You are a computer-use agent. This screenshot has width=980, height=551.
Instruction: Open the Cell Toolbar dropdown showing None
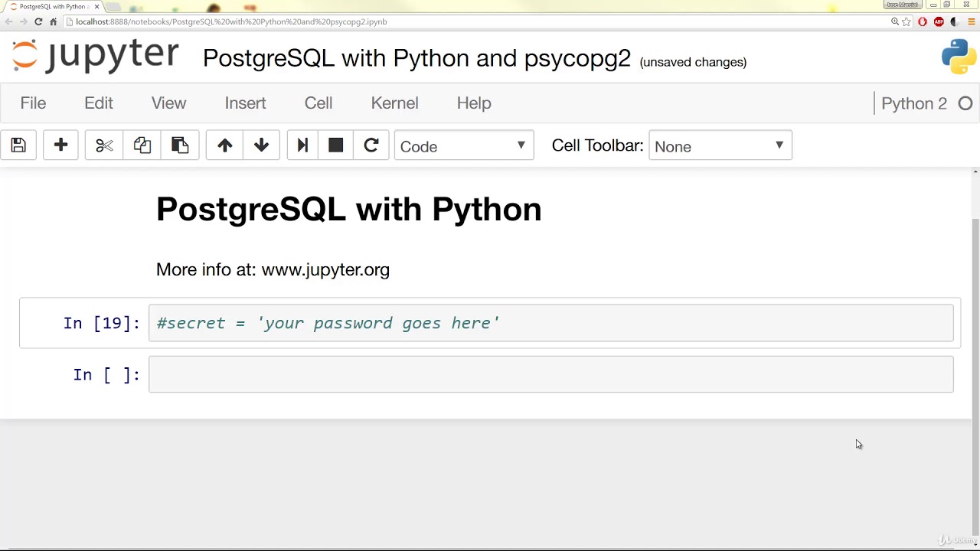point(720,145)
